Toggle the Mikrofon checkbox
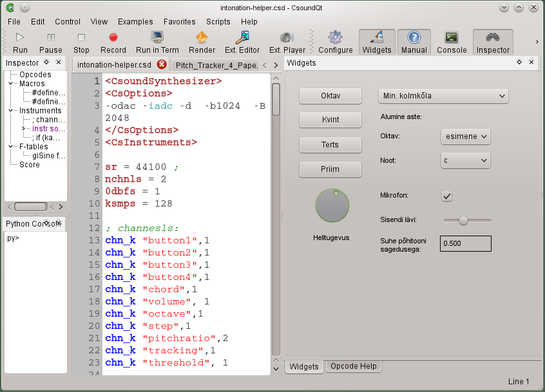Viewport: 545px width, 392px height. [446, 196]
